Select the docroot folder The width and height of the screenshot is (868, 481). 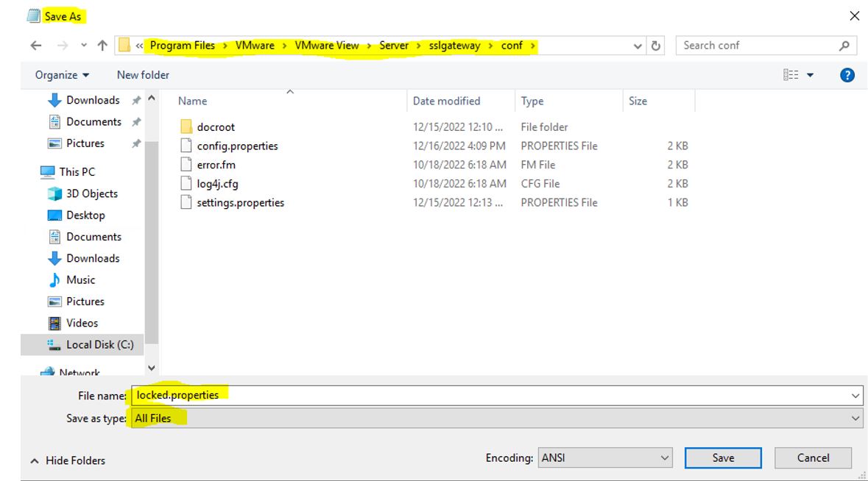216,127
